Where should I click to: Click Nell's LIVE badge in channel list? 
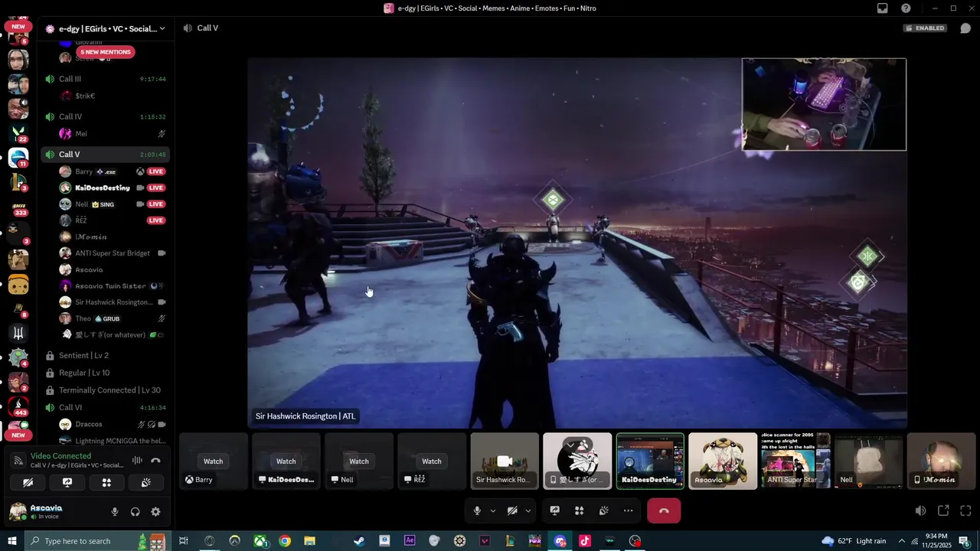click(x=156, y=204)
